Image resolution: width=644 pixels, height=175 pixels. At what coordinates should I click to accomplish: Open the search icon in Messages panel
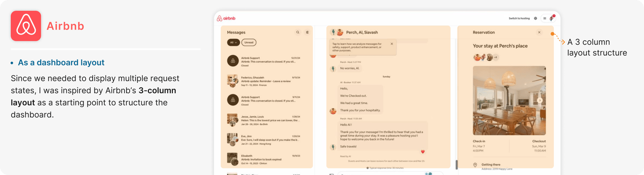point(298,32)
